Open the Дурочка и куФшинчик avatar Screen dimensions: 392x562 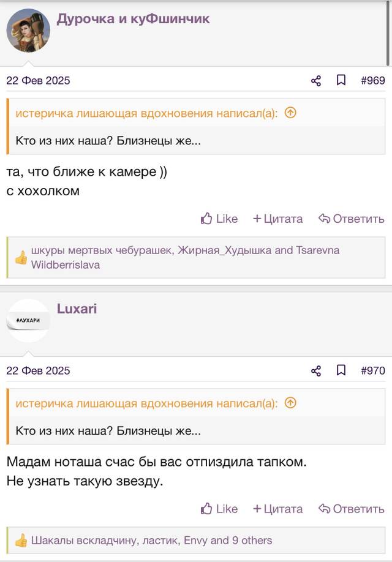28,31
